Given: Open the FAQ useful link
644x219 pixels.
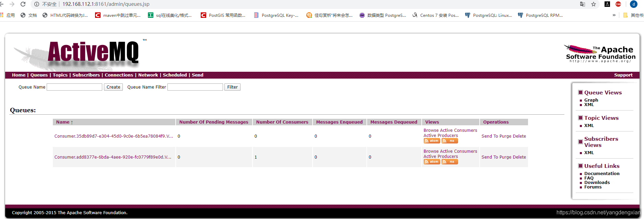Looking at the screenshot, I should (x=589, y=178).
